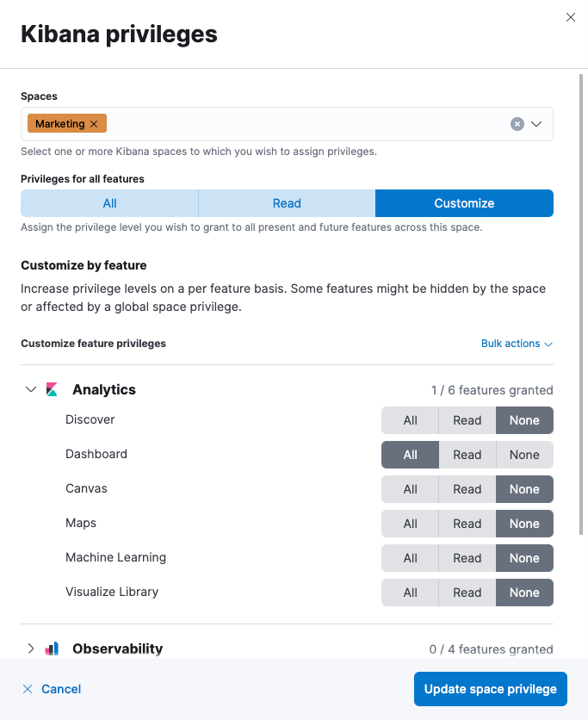Cancel the privilege changes
The image size is (588, 720).
(52, 689)
